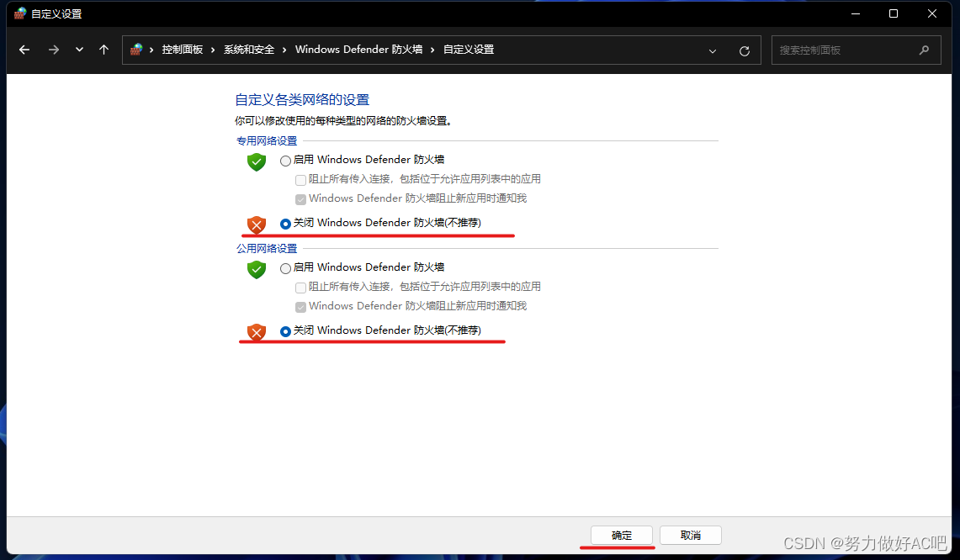
Task: Click red shield icon under 公用网络设置
Action: pos(257,332)
